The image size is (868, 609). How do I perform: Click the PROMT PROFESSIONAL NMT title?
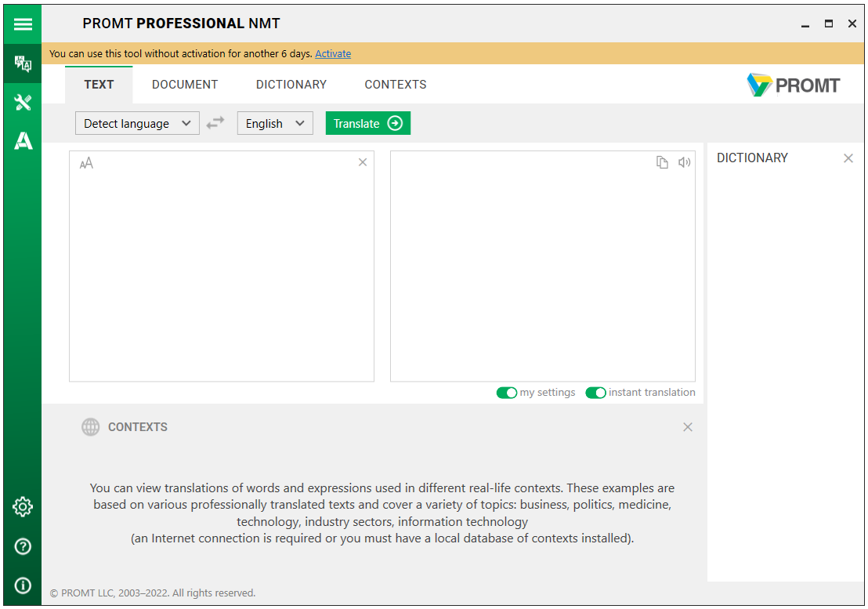click(x=182, y=24)
